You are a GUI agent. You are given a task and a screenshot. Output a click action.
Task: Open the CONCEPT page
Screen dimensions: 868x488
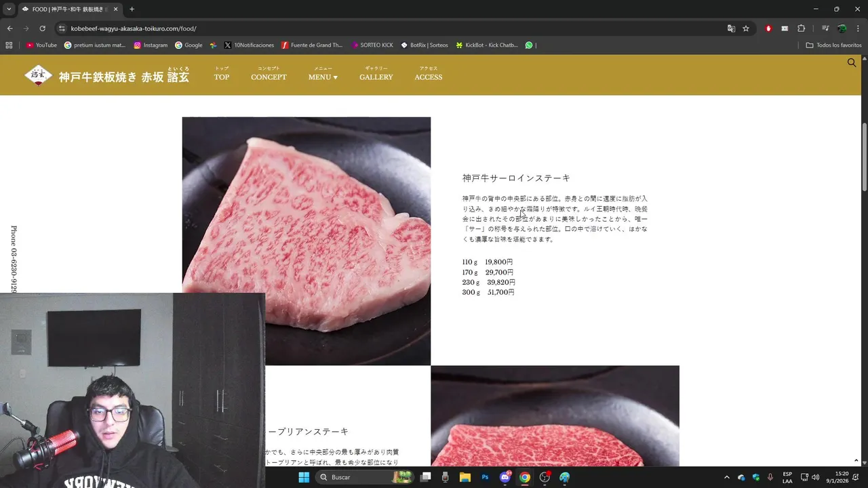point(269,75)
